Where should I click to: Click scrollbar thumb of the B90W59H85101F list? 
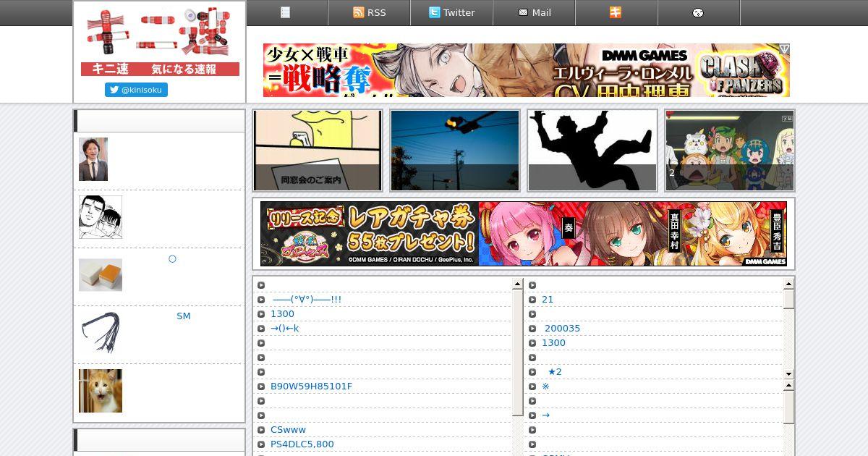[517, 352]
